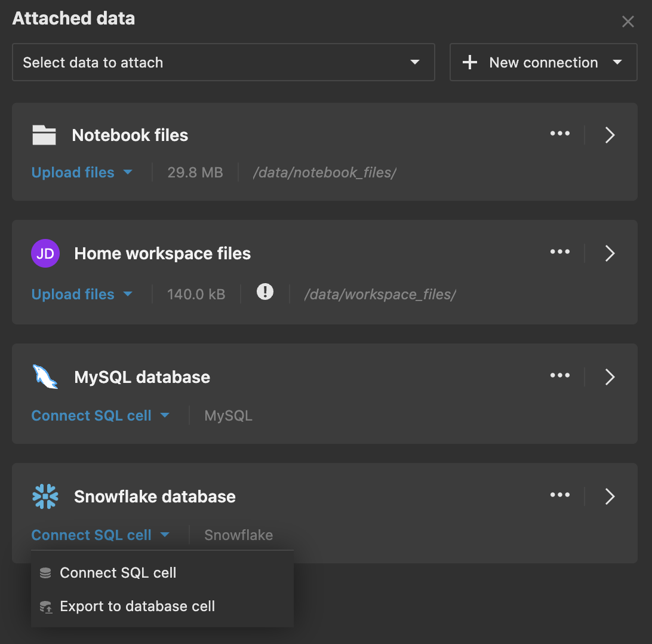
Task: Choose Connect SQL cell from the open menu
Action: 118,572
